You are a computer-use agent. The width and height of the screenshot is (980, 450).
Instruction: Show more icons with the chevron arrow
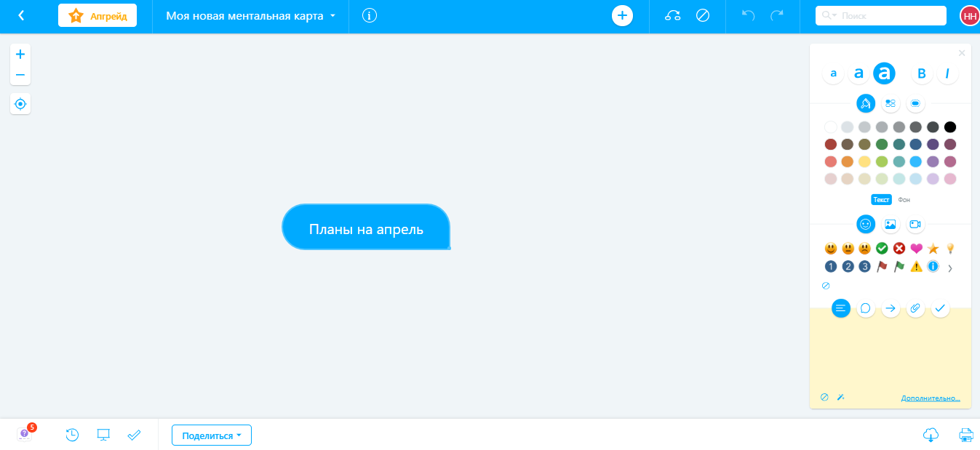pos(950,268)
